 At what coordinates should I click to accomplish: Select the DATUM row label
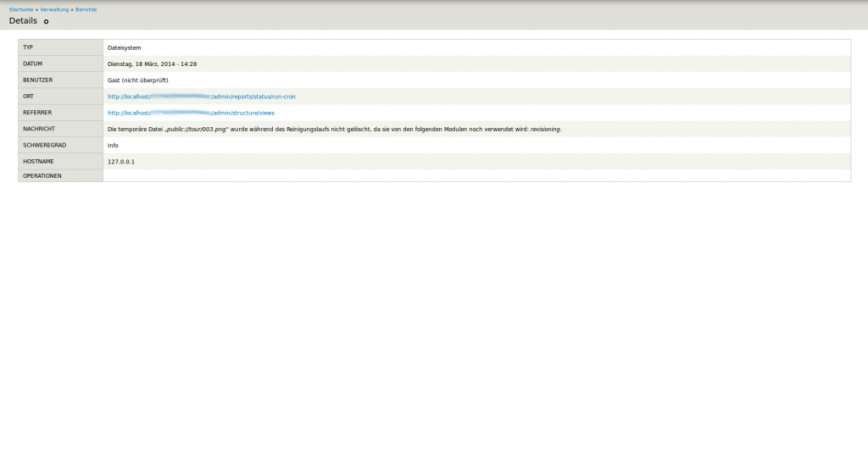32,64
